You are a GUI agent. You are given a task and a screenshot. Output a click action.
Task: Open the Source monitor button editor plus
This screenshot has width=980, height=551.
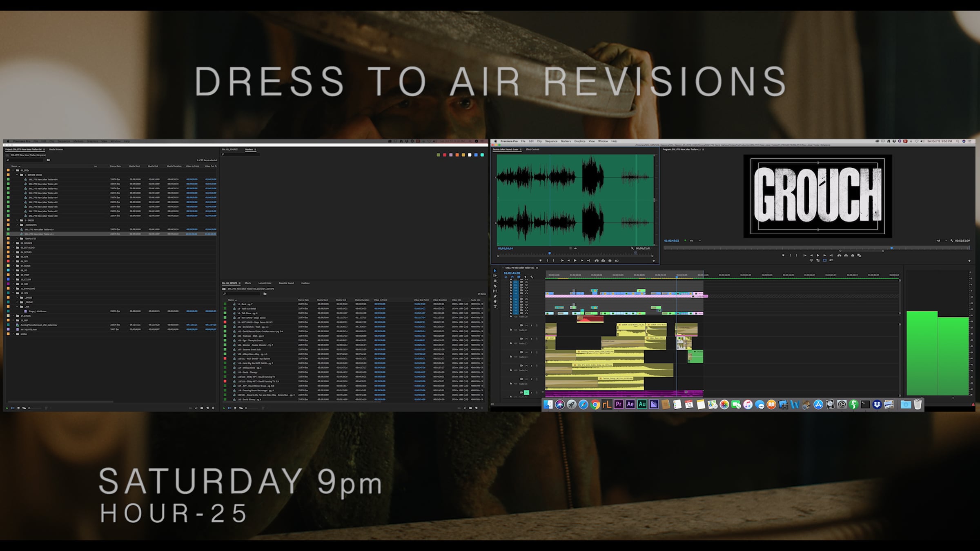pyautogui.click(x=654, y=260)
